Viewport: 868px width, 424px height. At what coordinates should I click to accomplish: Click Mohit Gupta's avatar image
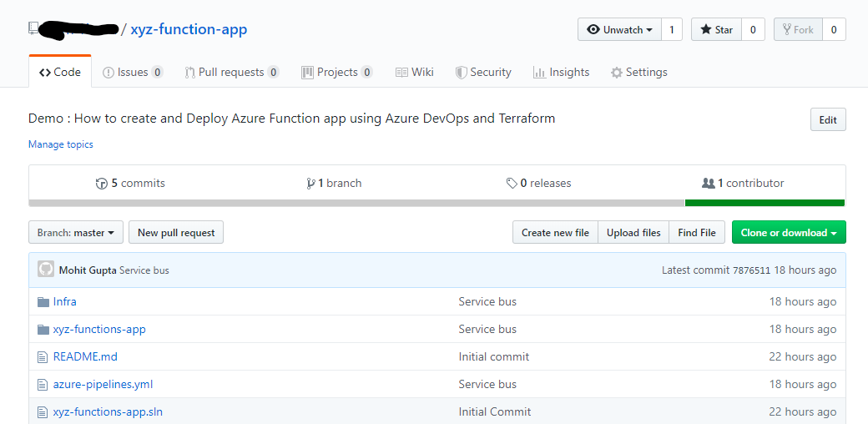click(x=46, y=270)
